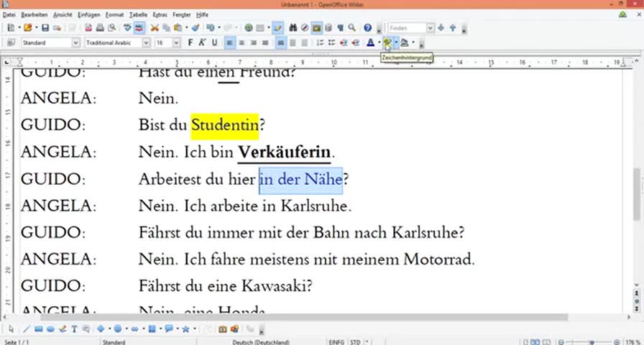The width and height of the screenshot is (644, 345).
Task: Open the Ansicht menu
Action: pyautogui.click(x=63, y=15)
